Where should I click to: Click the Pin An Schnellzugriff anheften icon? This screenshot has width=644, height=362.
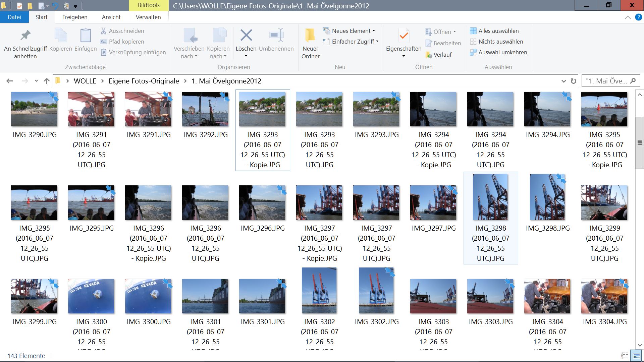point(25,36)
